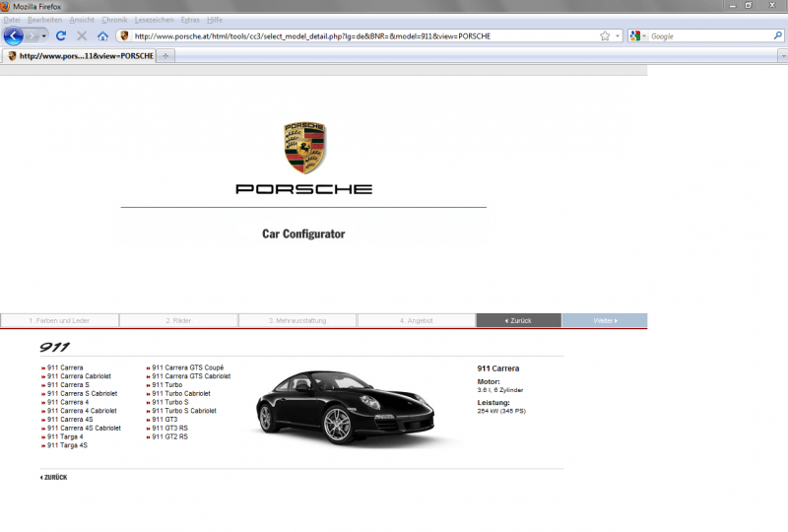Choose 911 Carrera GTS Cabriolet

[191, 376]
